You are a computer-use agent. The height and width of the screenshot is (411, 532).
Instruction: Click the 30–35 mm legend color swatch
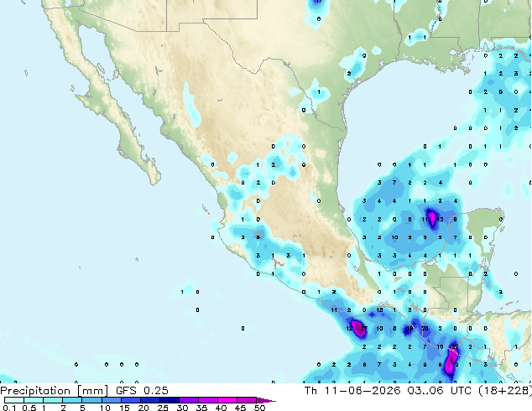pos(189,400)
